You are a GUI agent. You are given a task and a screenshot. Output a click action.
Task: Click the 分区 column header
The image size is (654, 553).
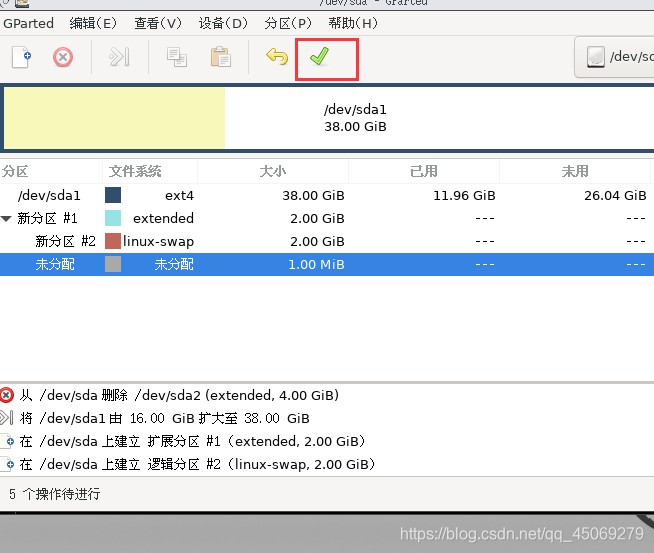(51, 171)
